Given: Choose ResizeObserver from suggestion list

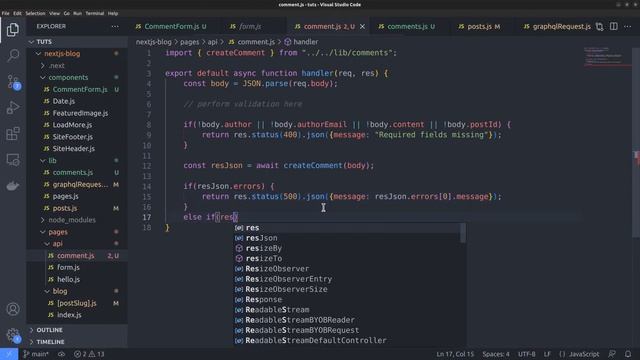Looking at the screenshot, I should click(x=349, y=269).
